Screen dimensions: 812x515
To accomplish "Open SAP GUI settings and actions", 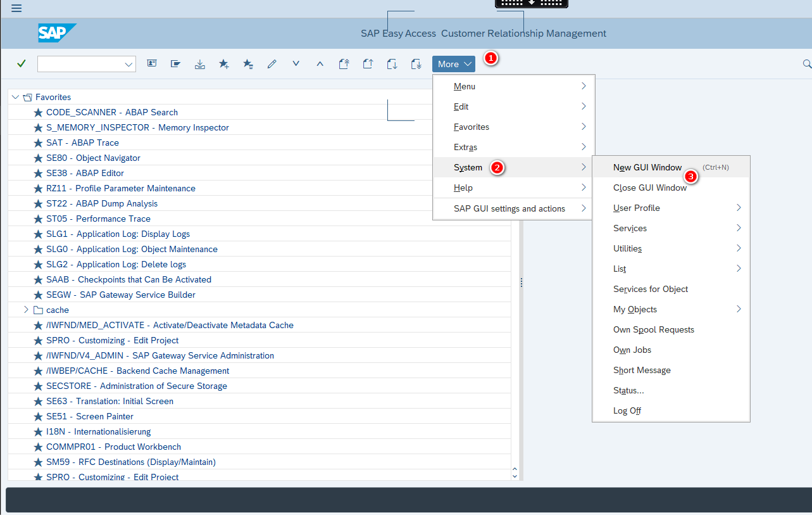I will 513,208.
